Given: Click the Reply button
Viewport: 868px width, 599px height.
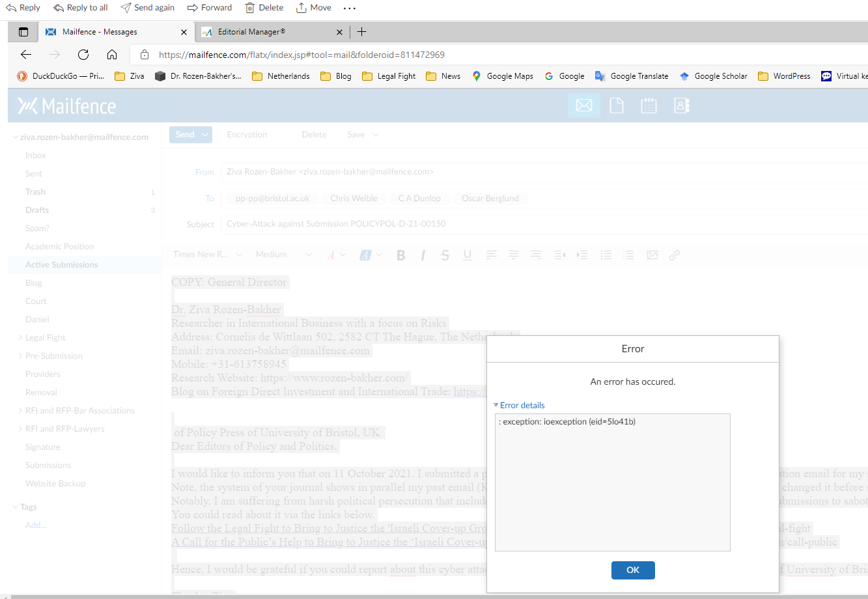Looking at the screenshot, I should pos(23,8).
